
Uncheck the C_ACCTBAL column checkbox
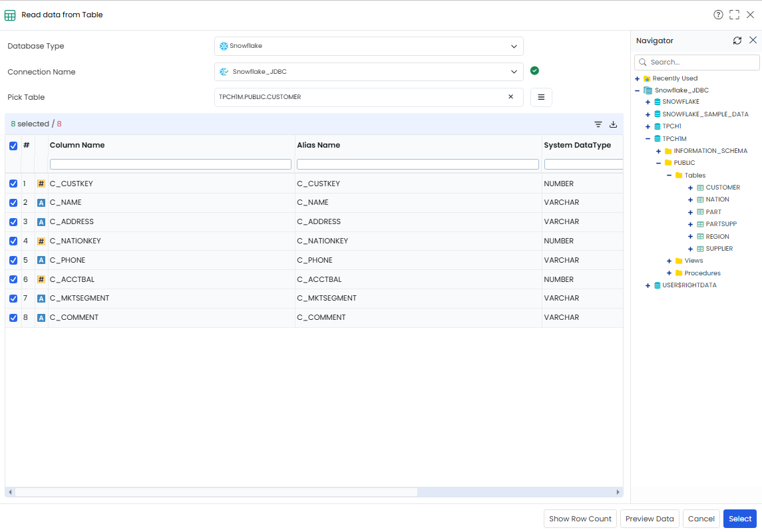coord(13,279)
